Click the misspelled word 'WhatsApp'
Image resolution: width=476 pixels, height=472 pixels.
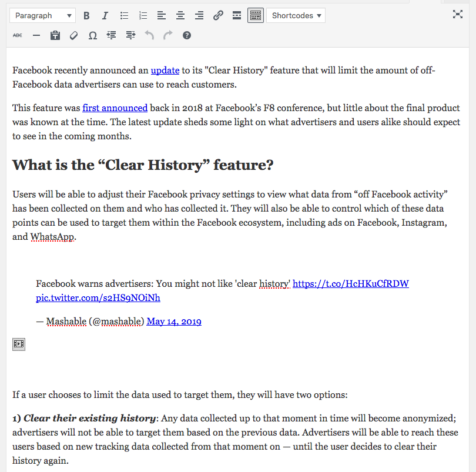pos(52,237)
